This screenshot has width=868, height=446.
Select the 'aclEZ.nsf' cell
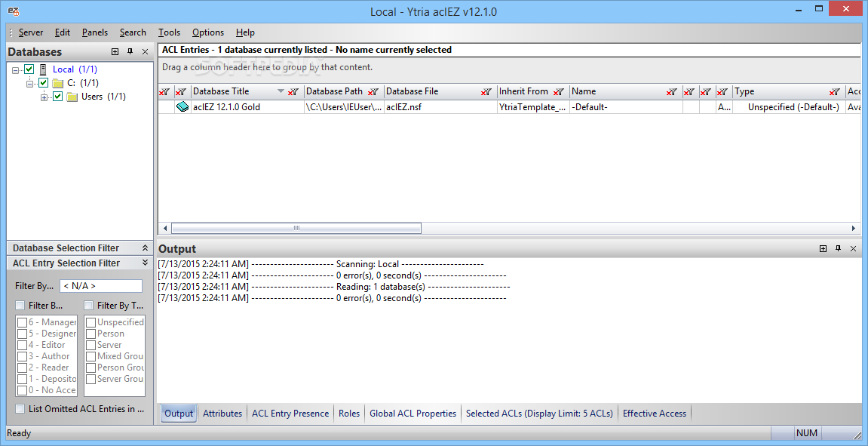440,107
